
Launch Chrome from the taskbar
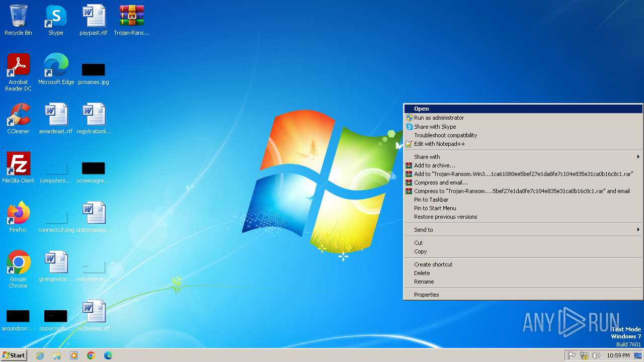click(91, 355)
